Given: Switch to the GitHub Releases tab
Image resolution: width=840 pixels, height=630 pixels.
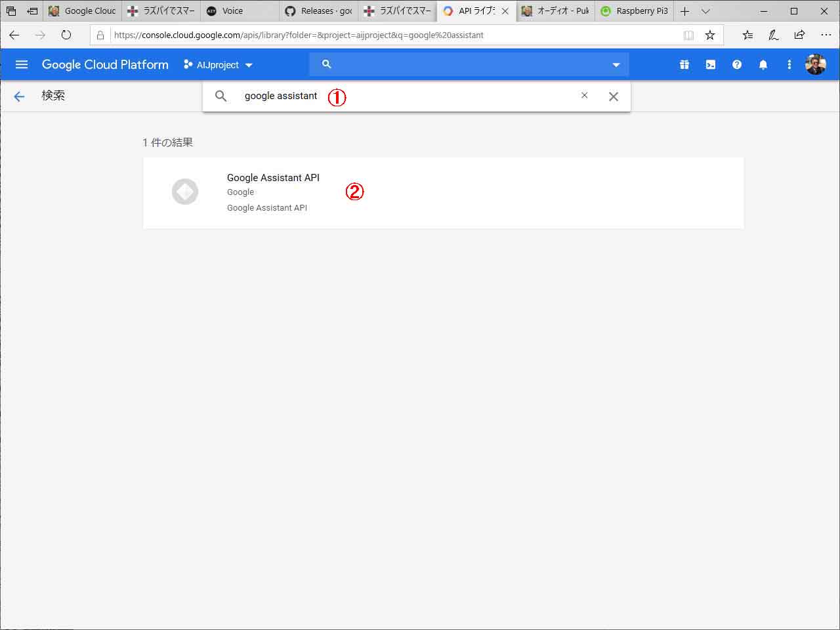Looking at the screenshot, I should [319, 11].
